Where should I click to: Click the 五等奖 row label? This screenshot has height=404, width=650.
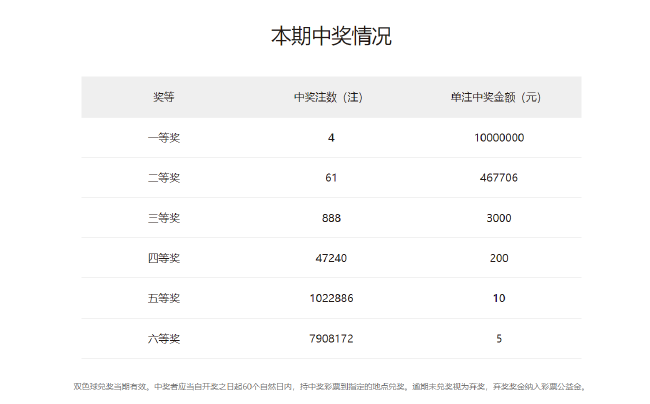pos(164,298)
